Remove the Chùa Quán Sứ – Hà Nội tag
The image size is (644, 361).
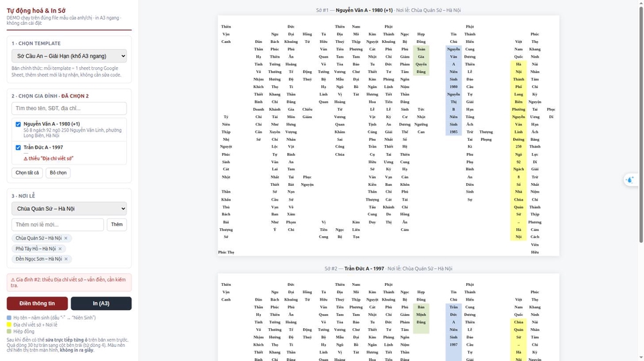point(66,238)
